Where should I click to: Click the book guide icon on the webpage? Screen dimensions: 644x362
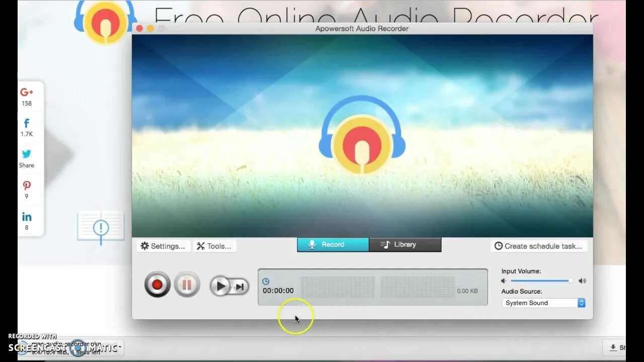(101, 227)
